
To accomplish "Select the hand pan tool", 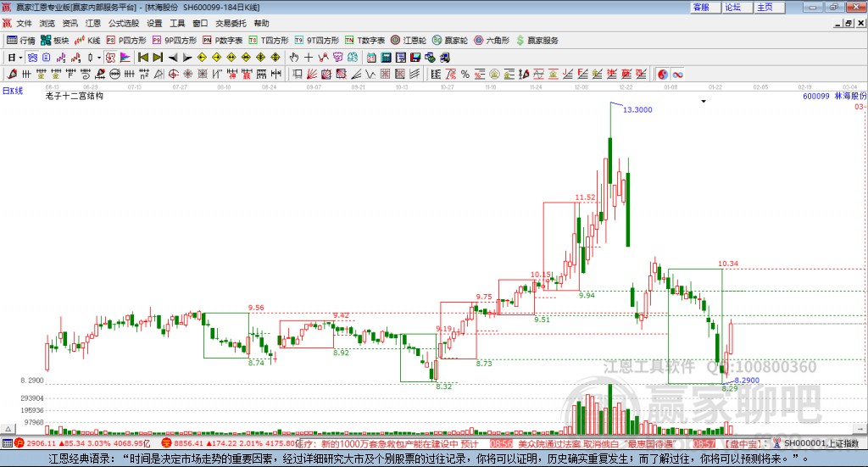I will pyautogui.click(x=294, y=58).
